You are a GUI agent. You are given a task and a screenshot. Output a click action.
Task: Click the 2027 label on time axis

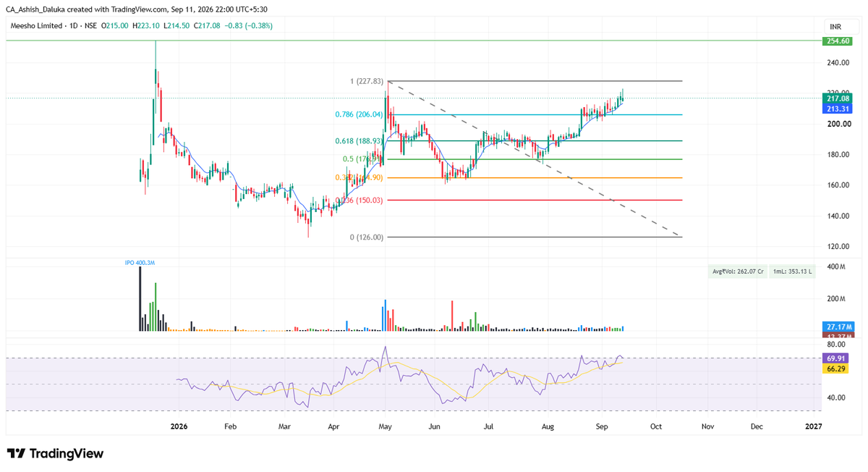tap(813, 427)
